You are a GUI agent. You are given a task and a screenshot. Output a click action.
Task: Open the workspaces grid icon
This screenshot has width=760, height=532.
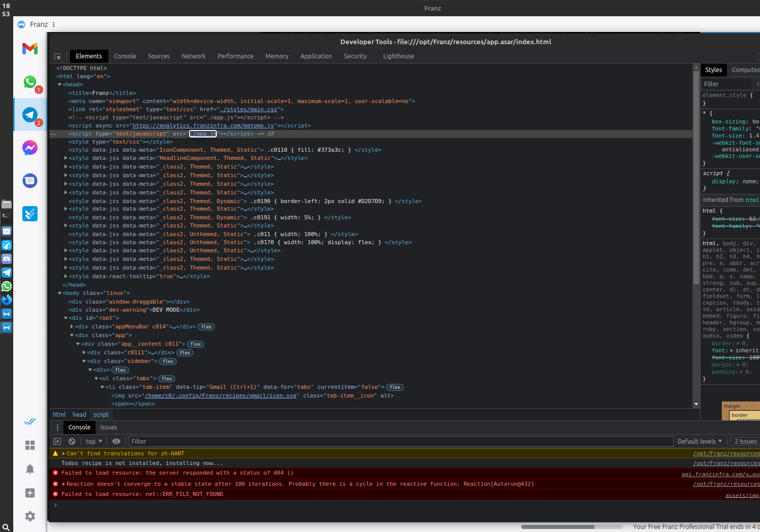[30, 445]
